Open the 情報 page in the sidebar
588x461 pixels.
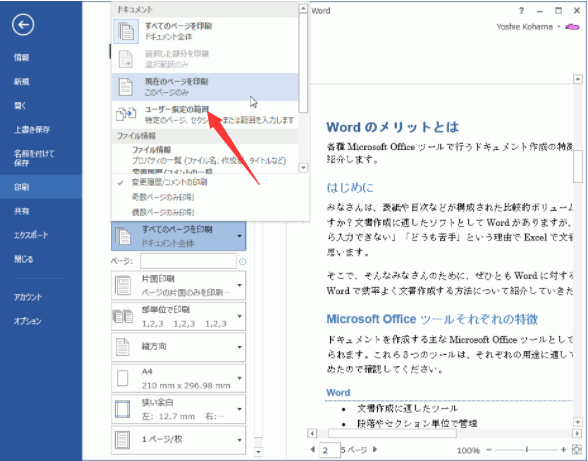(x=22, y=57)
